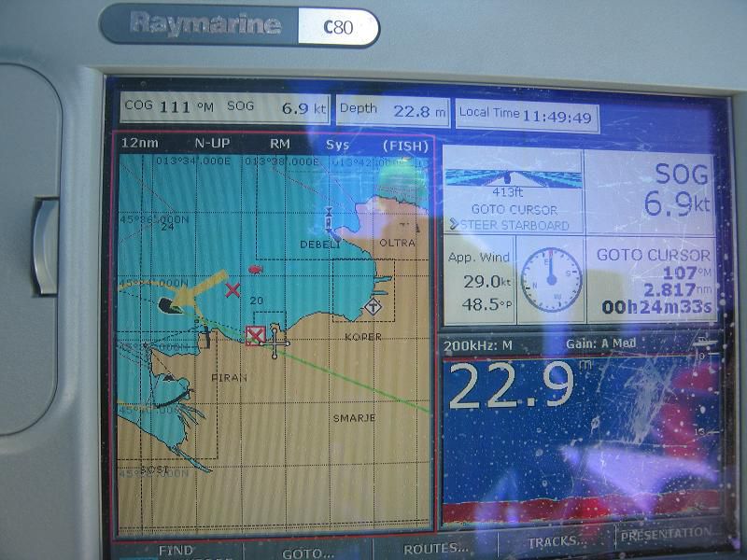Click the COG 111°M data box
747x560 pixels.
coord(169,106)
